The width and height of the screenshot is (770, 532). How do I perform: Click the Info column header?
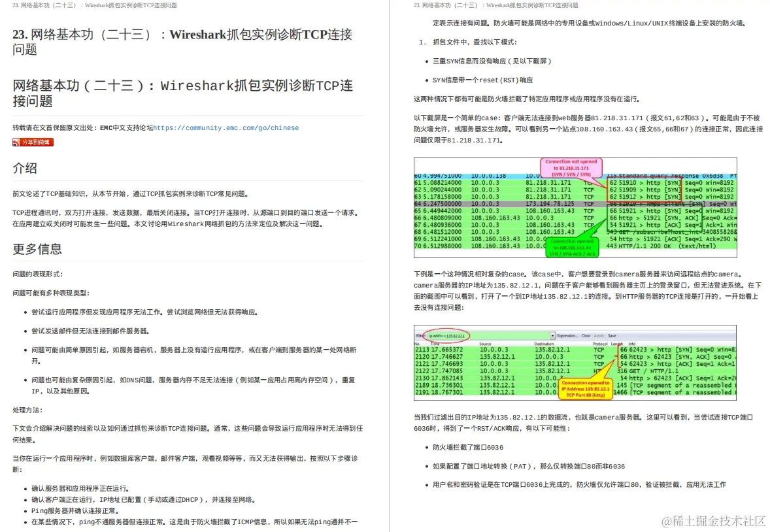(x=632, y=344)
